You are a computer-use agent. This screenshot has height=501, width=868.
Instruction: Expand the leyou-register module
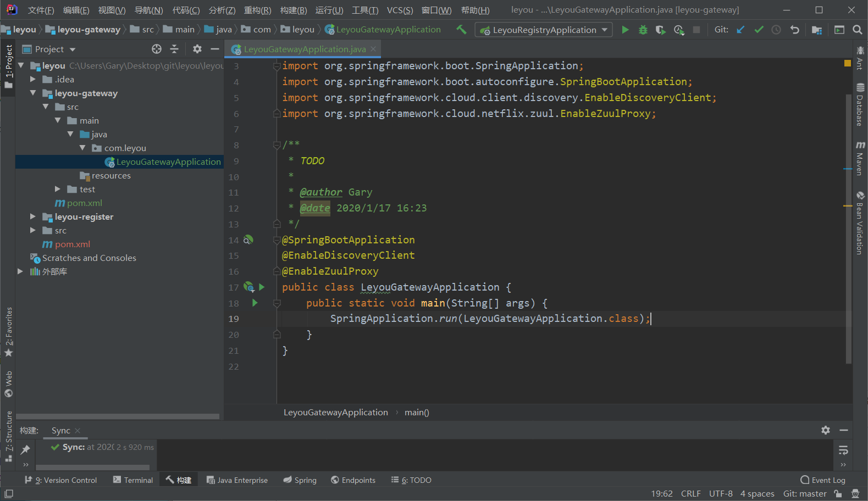click(x=33, y=216)
